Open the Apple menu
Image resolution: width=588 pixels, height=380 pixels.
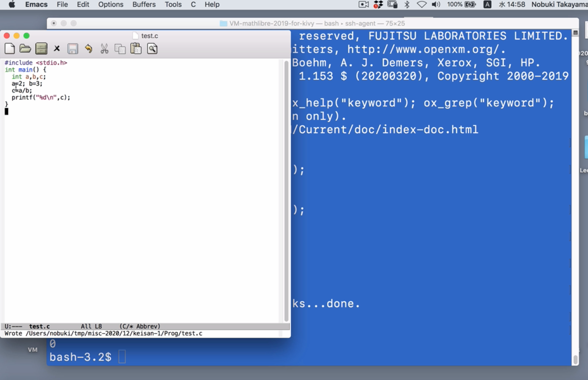click(12, 4)
